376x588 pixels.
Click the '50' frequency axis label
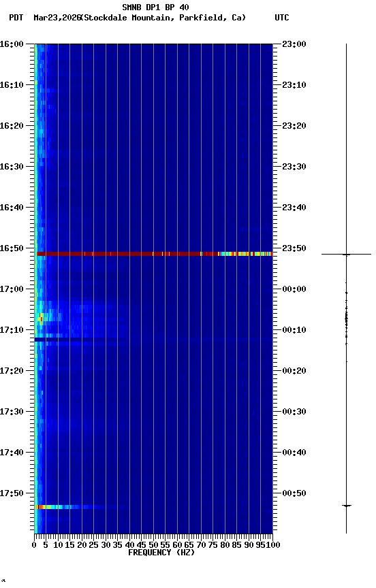click(153, 546)
